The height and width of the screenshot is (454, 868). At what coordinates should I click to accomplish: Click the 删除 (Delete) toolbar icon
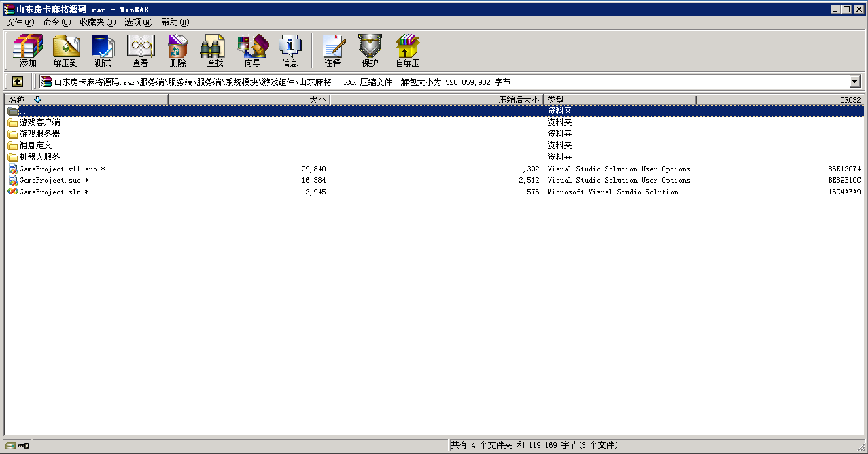[x=177, y=51]
